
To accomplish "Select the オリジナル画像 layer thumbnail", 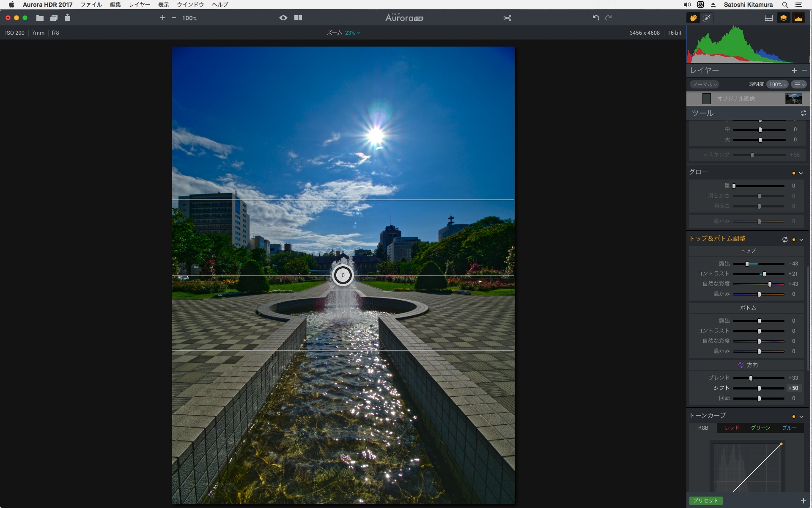I will click(793, 99).
